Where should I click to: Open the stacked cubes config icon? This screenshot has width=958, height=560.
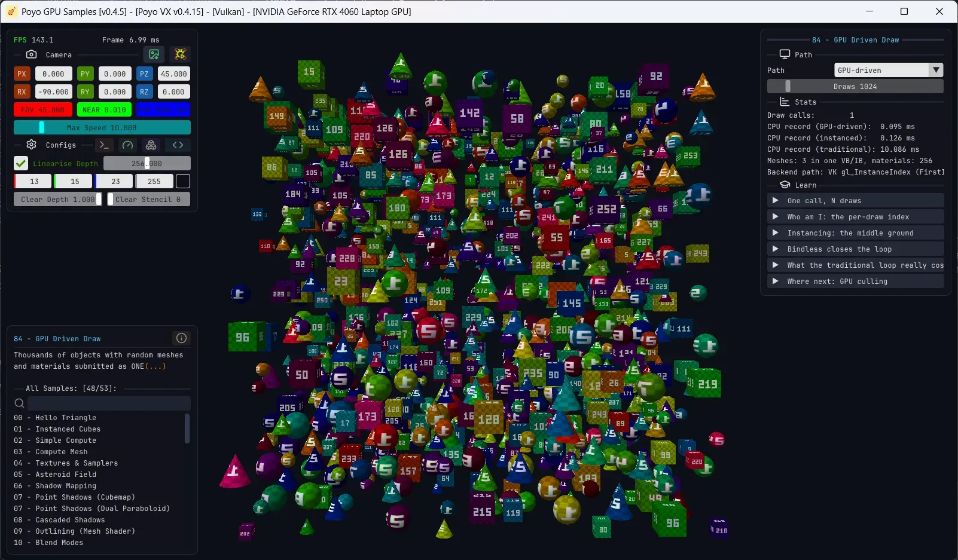click(151, 145)
